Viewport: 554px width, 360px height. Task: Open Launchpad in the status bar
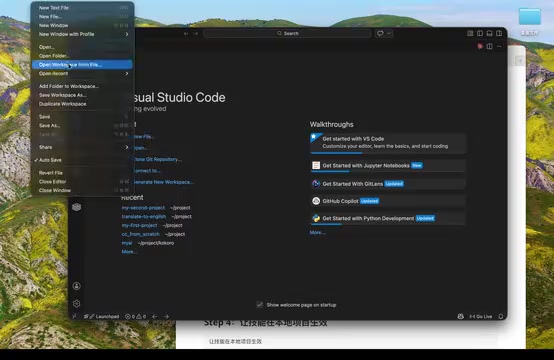pos(102,317)
